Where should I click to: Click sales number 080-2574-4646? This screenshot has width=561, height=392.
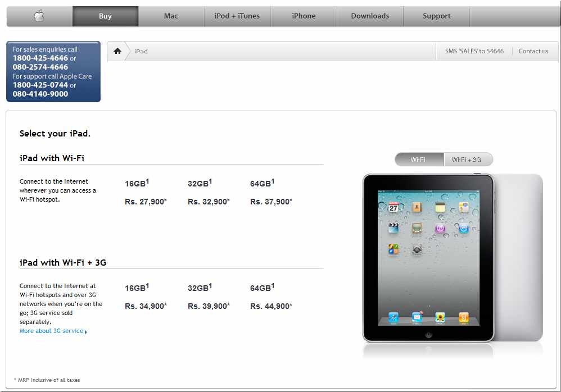coord(40,67)
